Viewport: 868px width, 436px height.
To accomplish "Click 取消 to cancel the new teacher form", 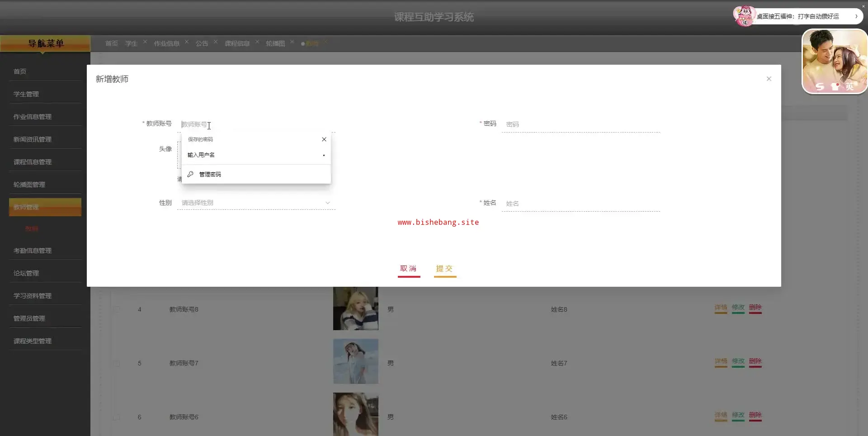I will pos(409,269).
